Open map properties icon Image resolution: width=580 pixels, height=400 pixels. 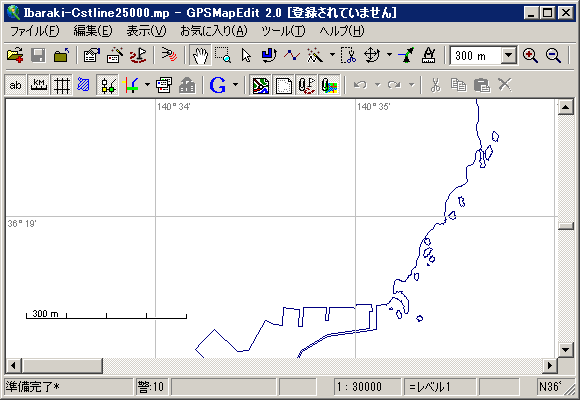point(91,56)
